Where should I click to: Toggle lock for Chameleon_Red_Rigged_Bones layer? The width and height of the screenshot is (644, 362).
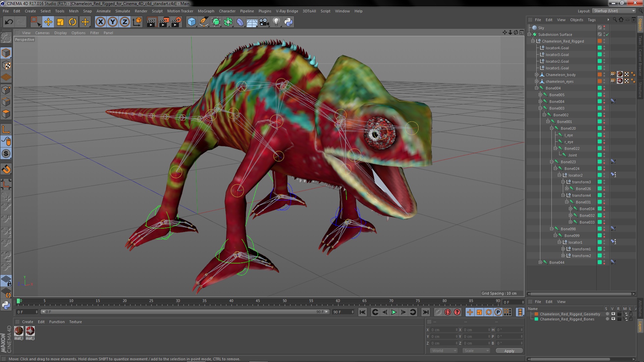coord(631,319)
